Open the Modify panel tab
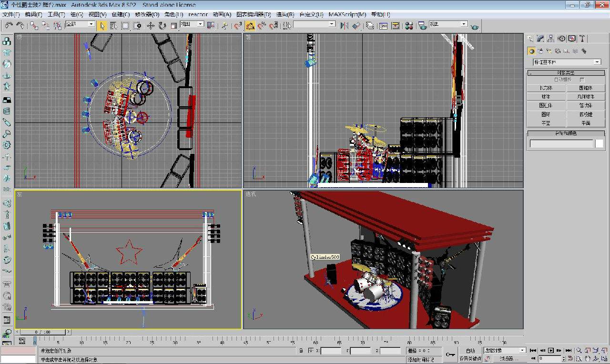Image resolution: width=610 pixels, height=364 pixels. pos(540,39)
